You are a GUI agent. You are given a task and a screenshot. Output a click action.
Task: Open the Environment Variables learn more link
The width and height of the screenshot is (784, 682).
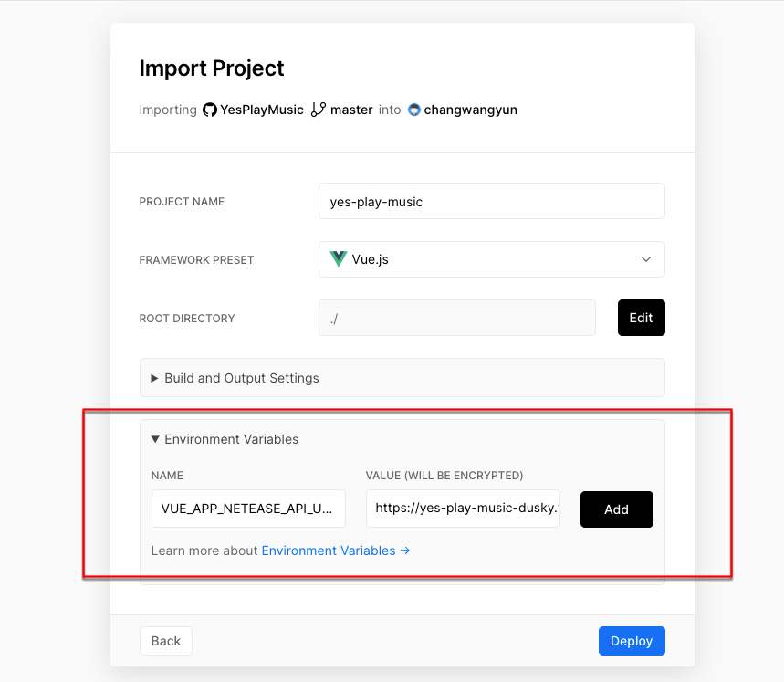(335, 551)
